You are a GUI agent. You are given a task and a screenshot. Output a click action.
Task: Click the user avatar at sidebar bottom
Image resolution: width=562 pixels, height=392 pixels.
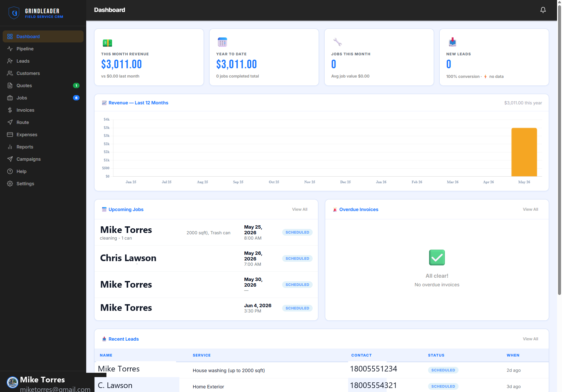(x=13, y=382)
